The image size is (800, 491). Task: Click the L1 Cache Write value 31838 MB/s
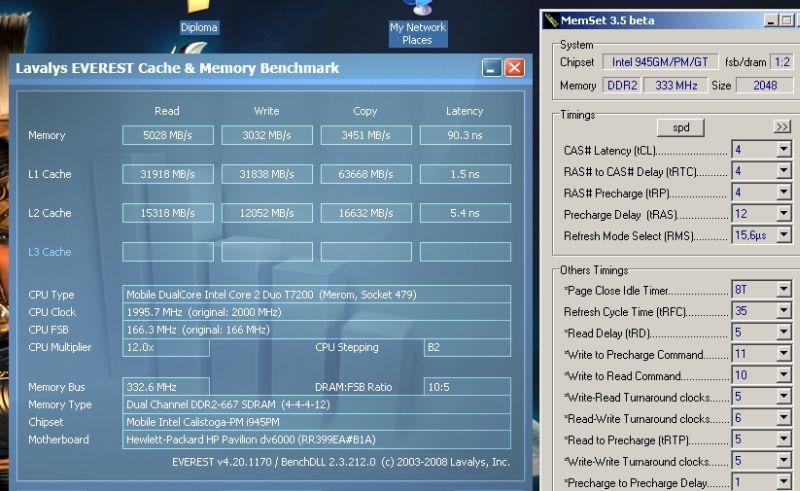pos(267,174)
